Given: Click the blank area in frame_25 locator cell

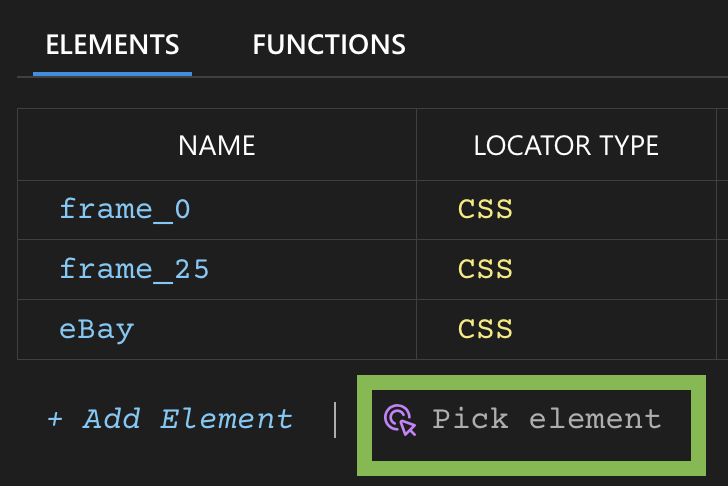Looking at the screenshot, I should click(620, 269).
